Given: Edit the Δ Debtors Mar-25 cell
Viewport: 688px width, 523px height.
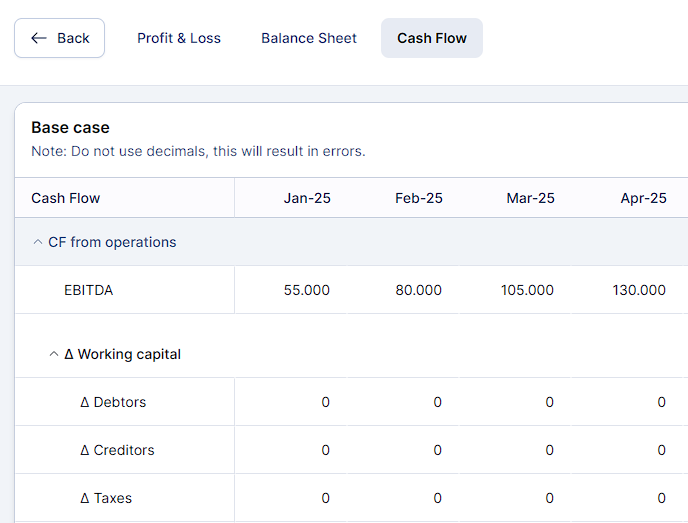Looking at the screenshot, I should point(515,402).
